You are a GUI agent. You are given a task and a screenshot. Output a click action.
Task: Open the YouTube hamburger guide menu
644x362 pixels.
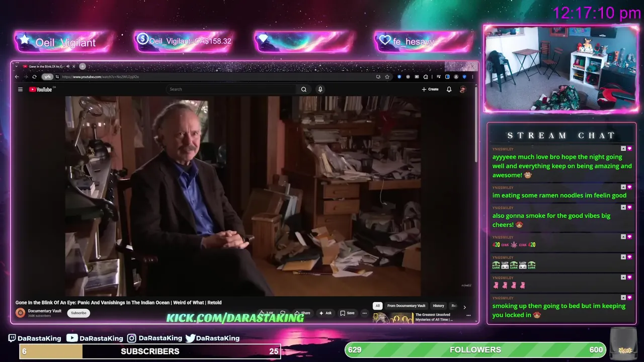tap(20, 89)
